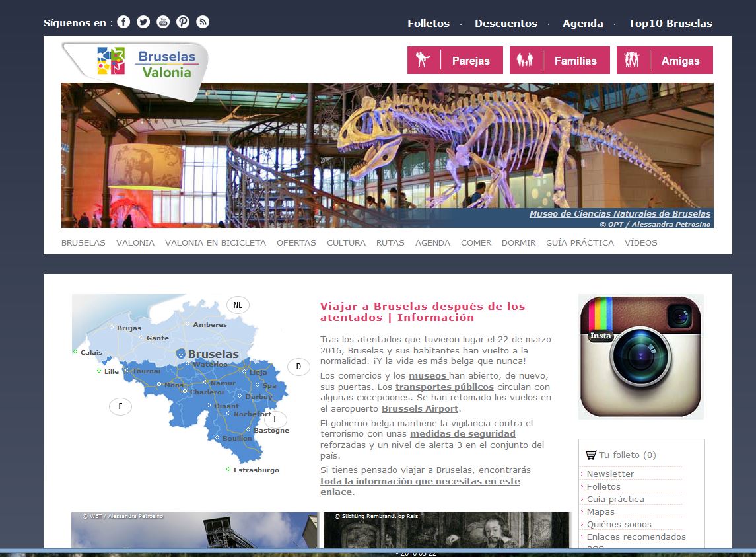756x557 pixels.
Task: Click the Museo de Ciencias Naturales caption link
Action: coord(620,214)
